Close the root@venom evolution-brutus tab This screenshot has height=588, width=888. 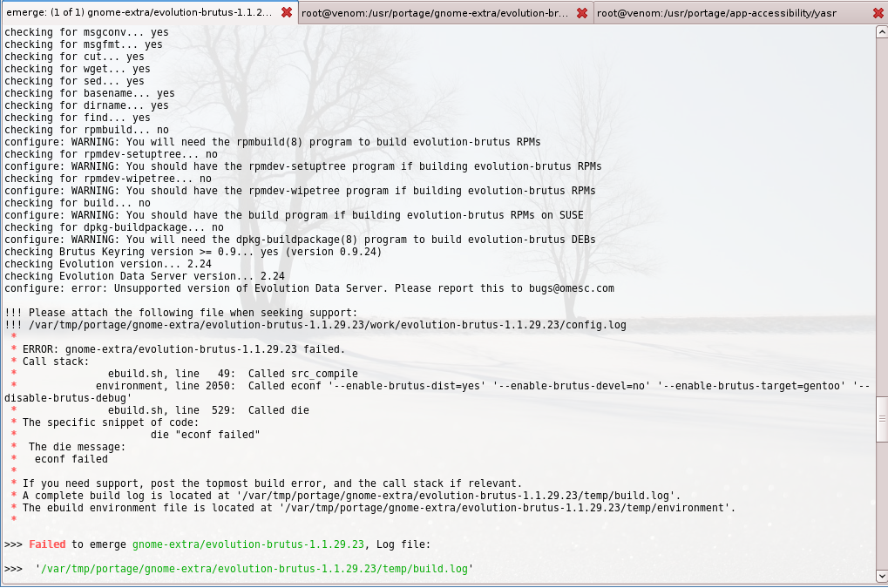pyautogui.click(x=581, y=13)
